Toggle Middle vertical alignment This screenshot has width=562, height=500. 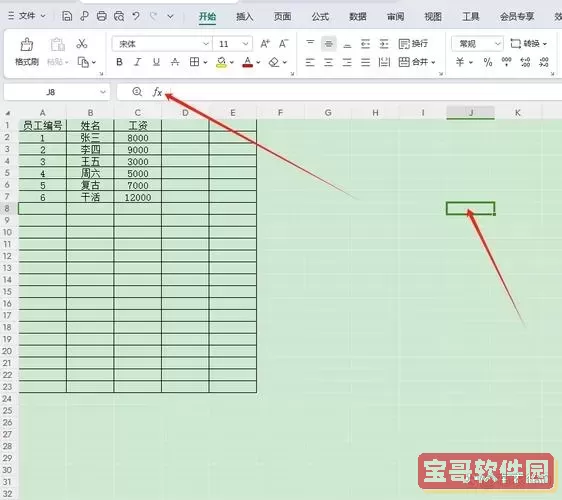pyautogui.click(x=328, y=44)
